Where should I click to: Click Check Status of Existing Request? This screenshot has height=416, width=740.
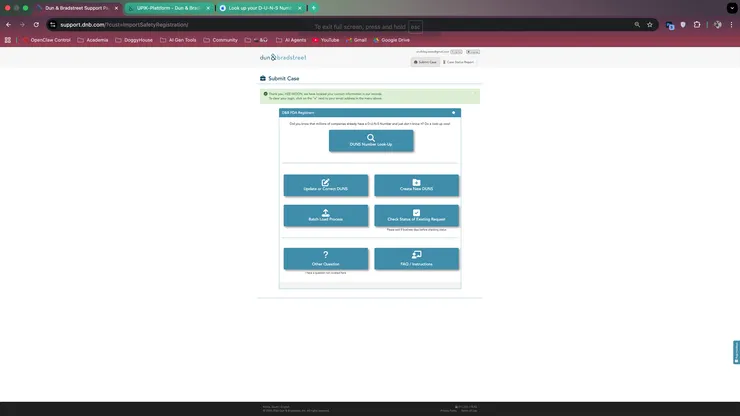pos(416,215)
